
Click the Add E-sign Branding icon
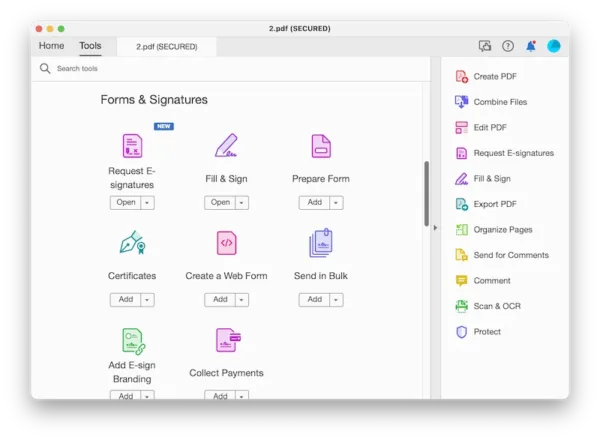pyautogui.click(x=133, y=341)
